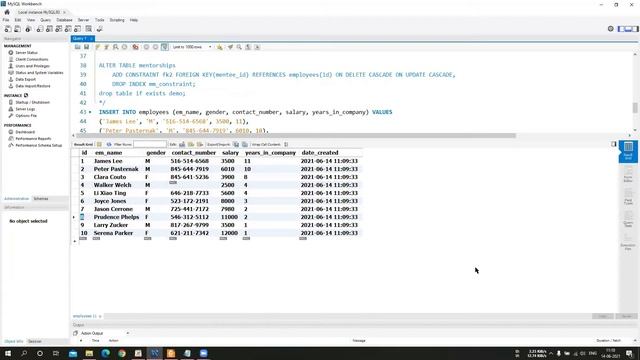
Task: Create new stored procedure icon in main toolbar
Action: [x=68, y=29]
